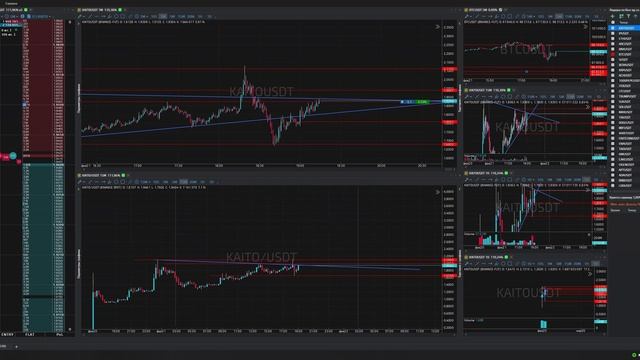The height and width of the screenshot is (360, 640).
Task: Click the order book vertical scrollbar
Action: coord(70,176)
